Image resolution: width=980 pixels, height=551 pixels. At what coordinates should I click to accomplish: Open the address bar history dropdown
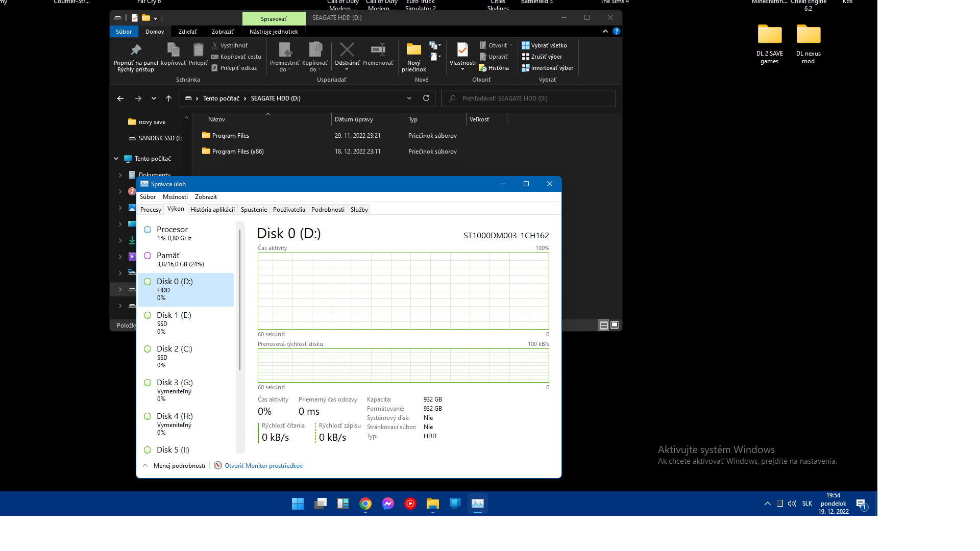click(409, 98)
